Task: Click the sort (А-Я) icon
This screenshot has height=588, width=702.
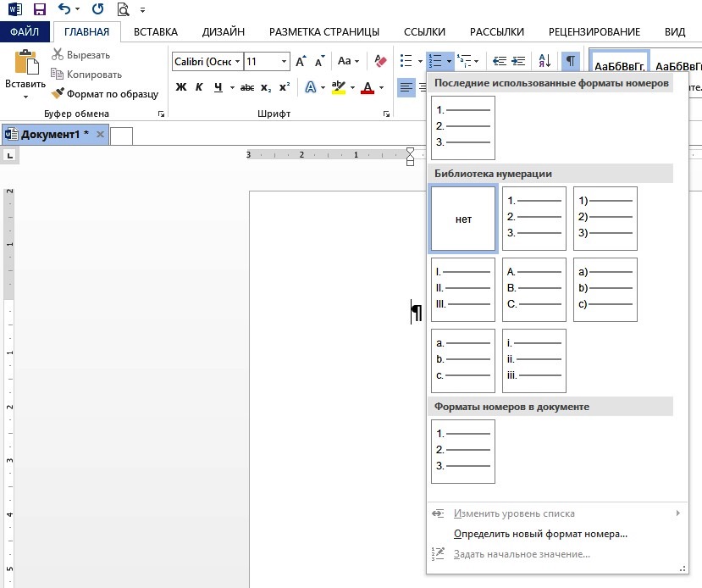Action: pos(544,60)
